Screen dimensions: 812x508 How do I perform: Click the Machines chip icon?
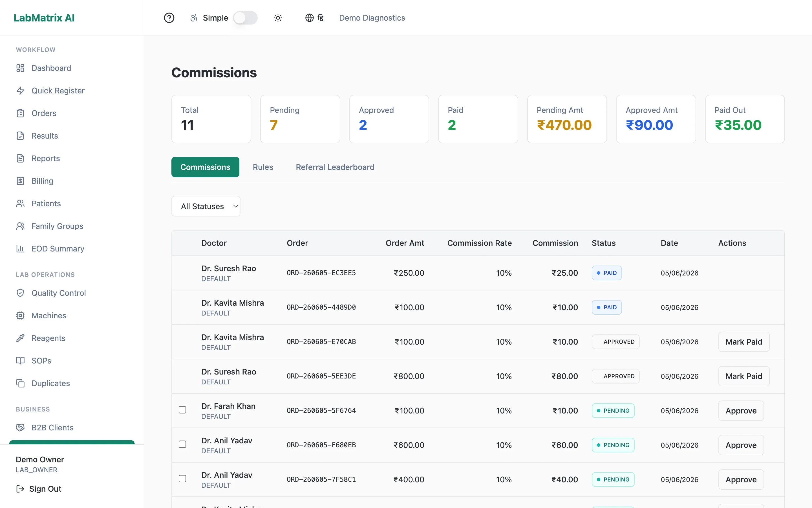pos(21,316)
